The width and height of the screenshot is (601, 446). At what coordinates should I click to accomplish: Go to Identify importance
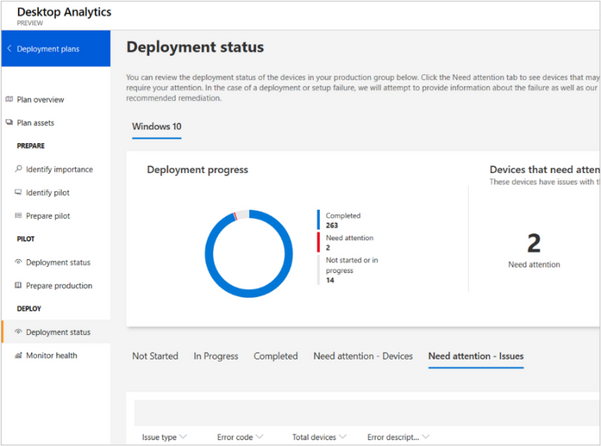click(59, 169)
